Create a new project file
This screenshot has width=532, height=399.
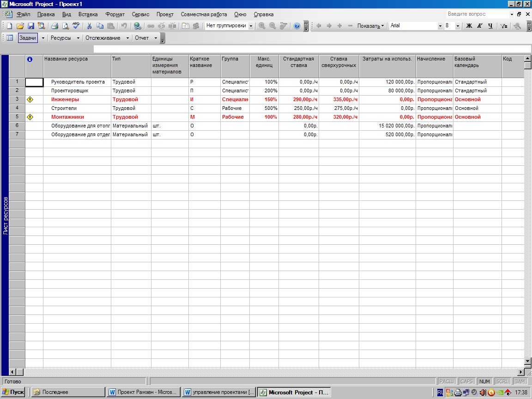(10, 26)
